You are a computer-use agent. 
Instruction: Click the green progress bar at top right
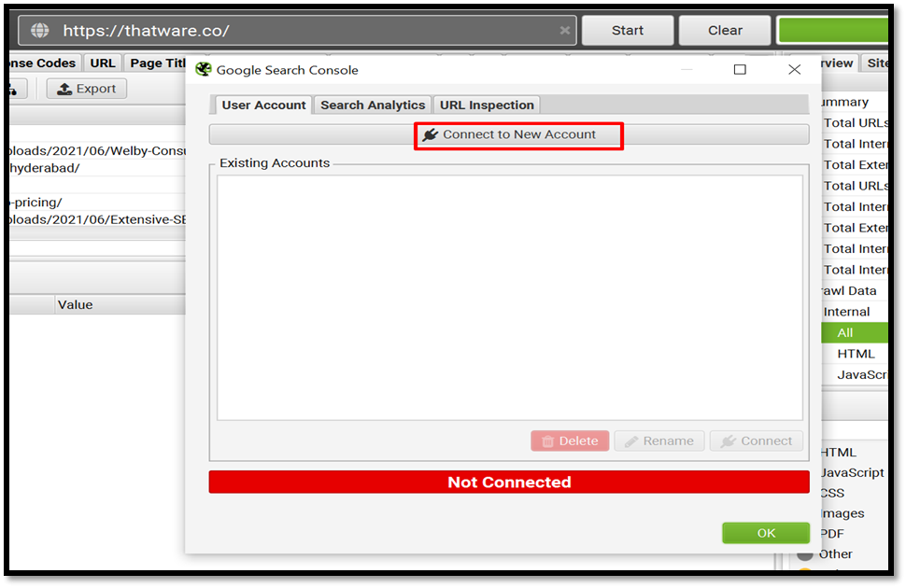pos(832,30)
